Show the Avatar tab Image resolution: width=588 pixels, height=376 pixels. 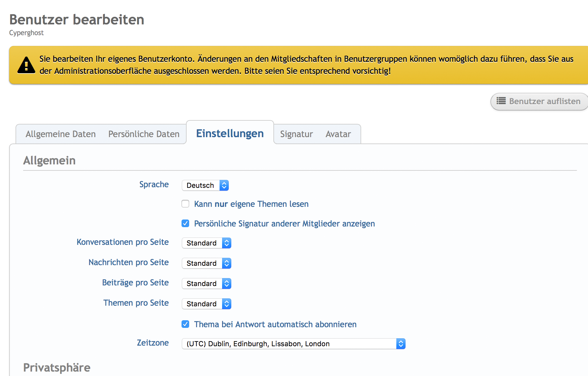pos(338,134)
